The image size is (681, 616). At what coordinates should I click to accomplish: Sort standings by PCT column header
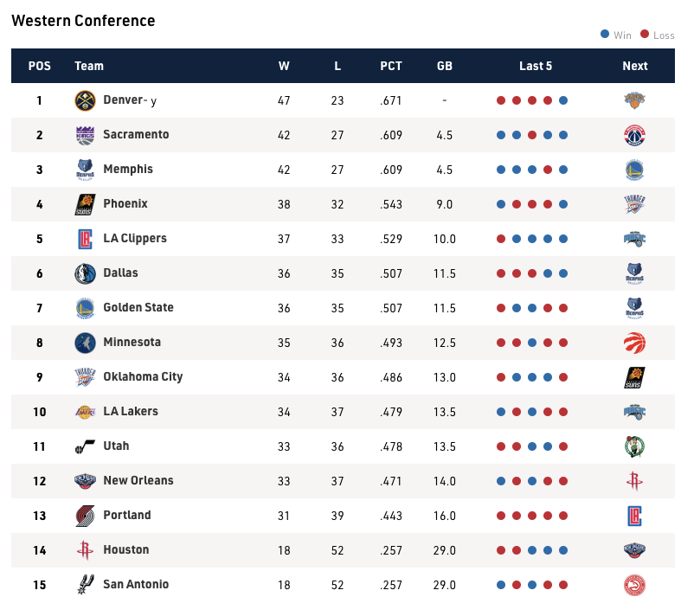point(391,66)
